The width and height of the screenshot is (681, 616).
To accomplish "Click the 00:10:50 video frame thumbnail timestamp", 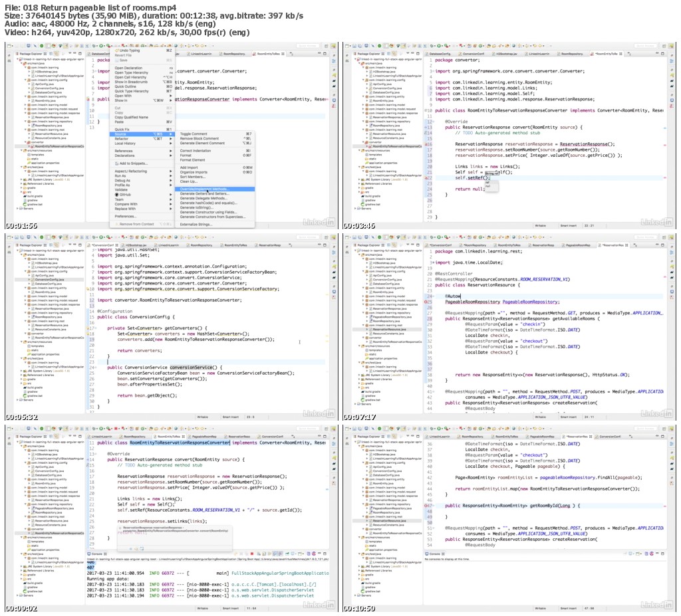I will 358,609.
